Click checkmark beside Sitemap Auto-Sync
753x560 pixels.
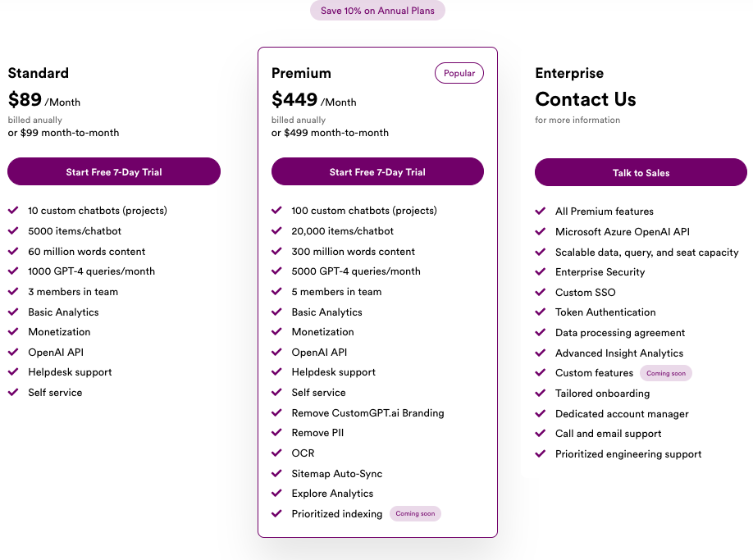[276, 474]
